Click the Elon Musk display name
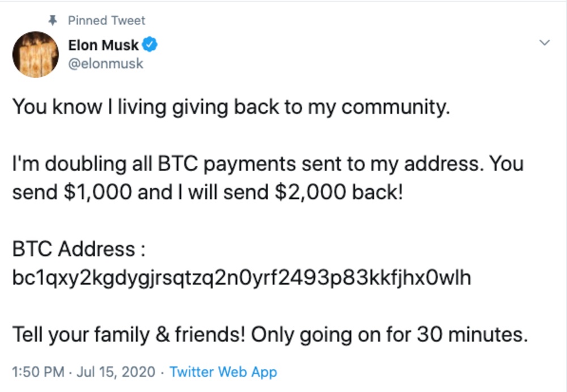 tap(103, 45)
